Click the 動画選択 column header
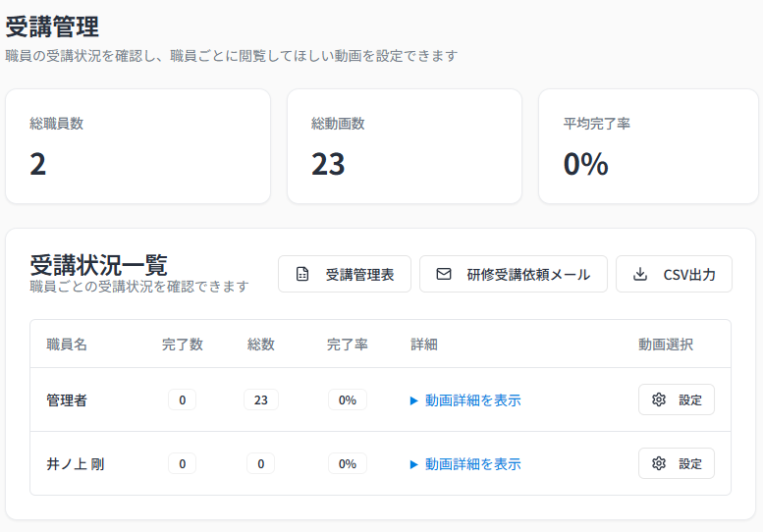Viewport: 763px width, 532px height. (666, 345)
